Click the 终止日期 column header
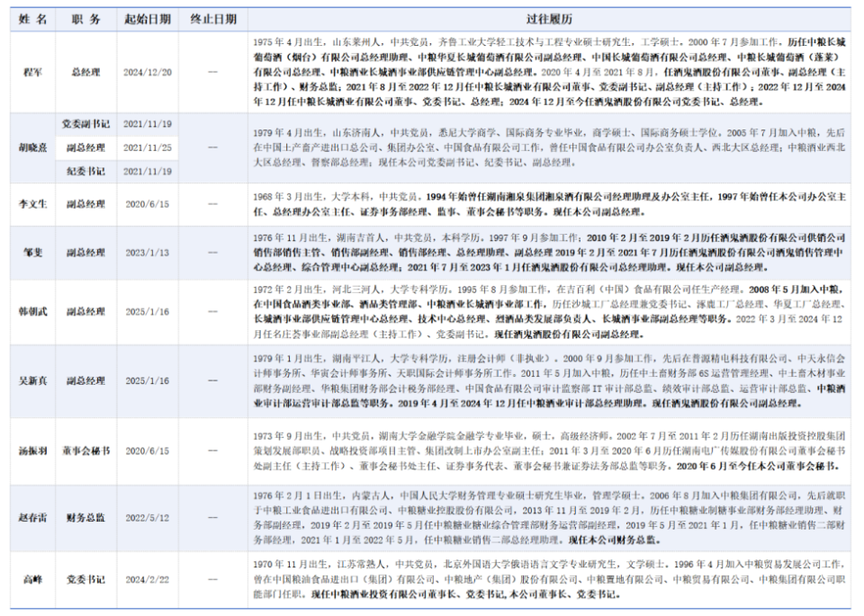 click(213, 19)
